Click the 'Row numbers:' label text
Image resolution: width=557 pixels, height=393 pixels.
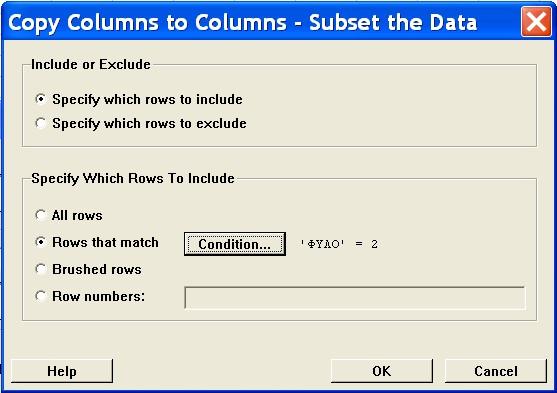point(98,296)
